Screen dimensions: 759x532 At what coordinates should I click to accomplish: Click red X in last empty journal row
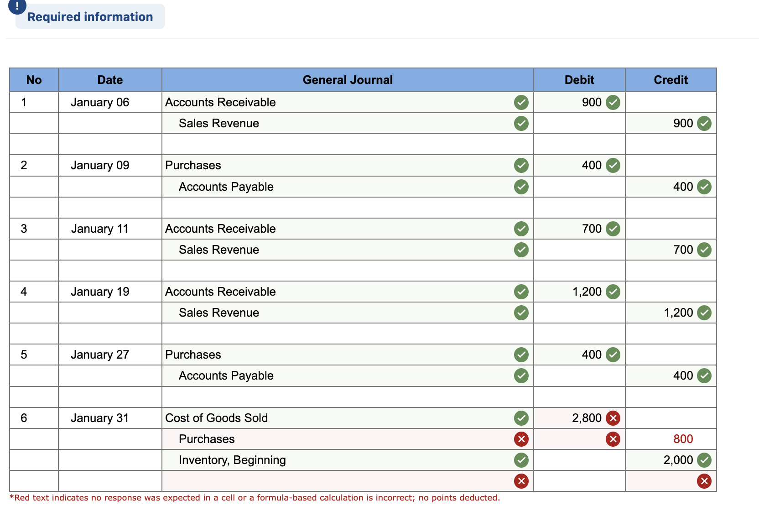pos(521,481)
